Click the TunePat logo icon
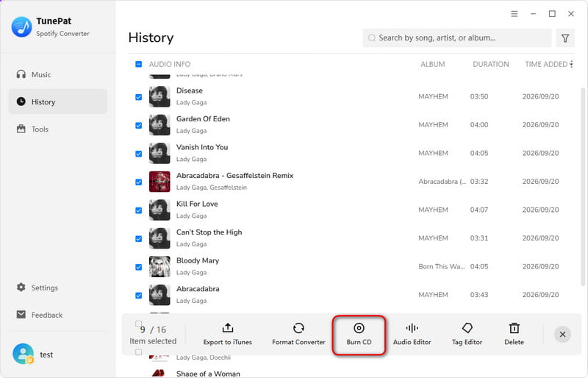Screen dimensions: 588x378 click(22, 27)
